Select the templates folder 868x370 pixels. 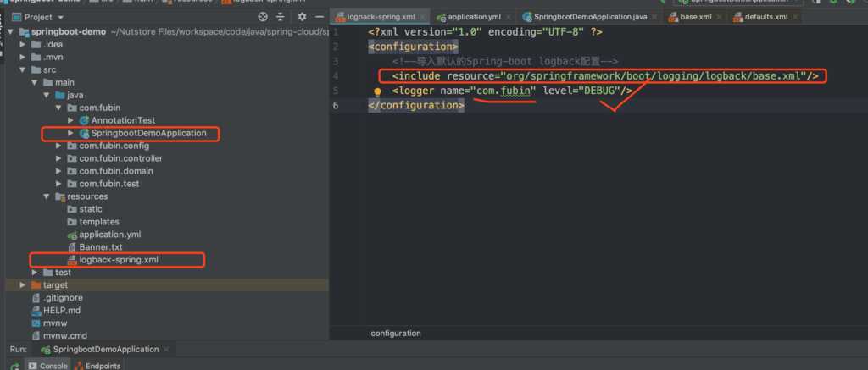[x=99, y=222]
